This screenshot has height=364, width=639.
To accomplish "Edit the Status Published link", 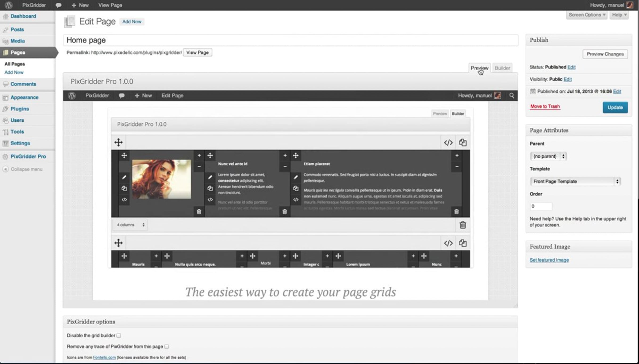I will pyautogui.click(x=571, y=67).
